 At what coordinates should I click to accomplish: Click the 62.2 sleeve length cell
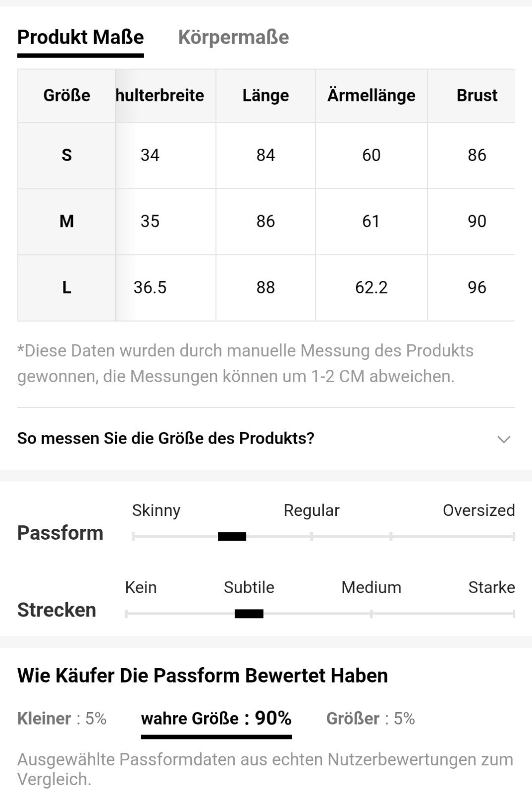click(x=371, y=287)
